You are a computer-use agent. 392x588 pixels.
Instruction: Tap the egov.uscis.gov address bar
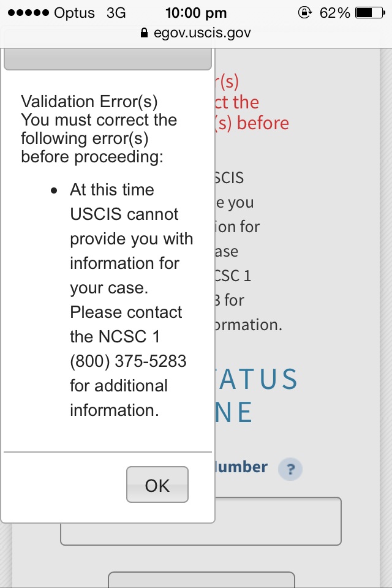pyautogui.click(x=196, y=33)
